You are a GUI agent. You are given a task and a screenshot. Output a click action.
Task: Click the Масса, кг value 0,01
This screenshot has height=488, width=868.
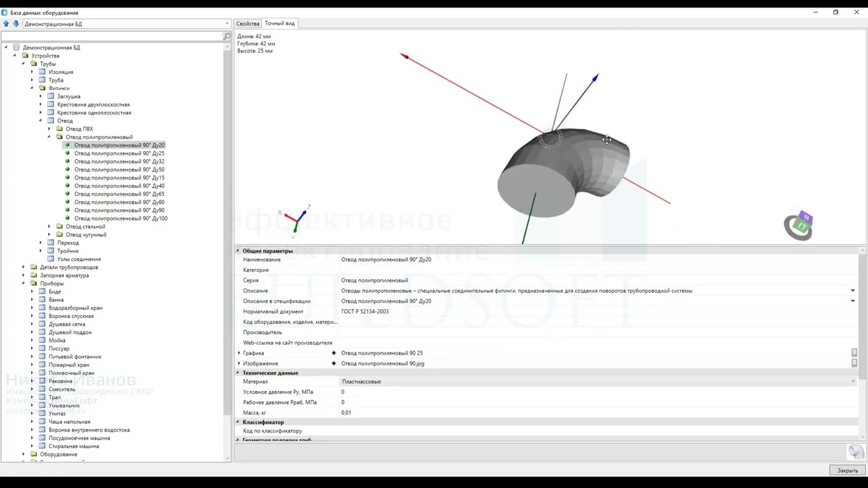point(346,413)
